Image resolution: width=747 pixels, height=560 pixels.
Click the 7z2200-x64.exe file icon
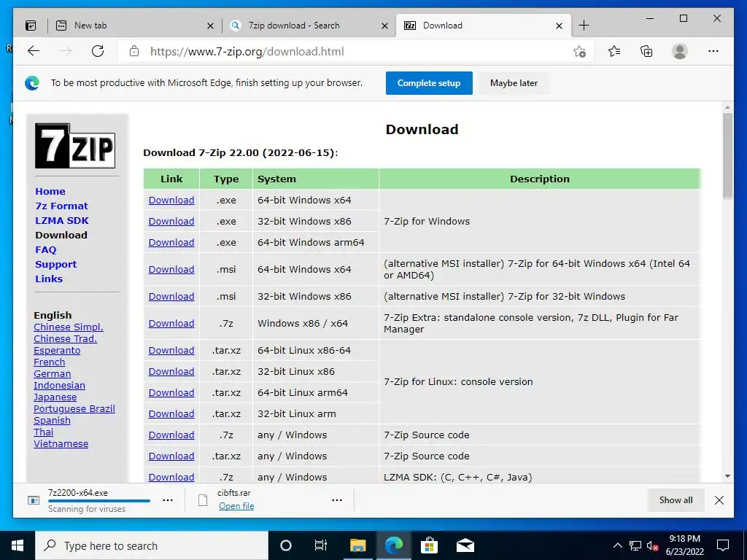[34, 500]
